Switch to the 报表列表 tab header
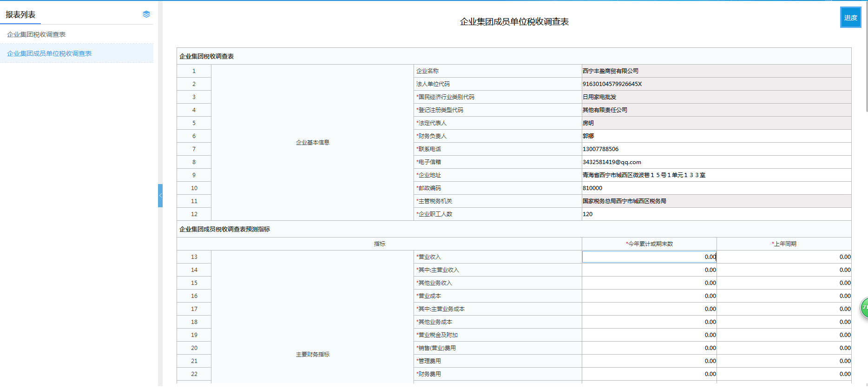 tap(20, 15)
